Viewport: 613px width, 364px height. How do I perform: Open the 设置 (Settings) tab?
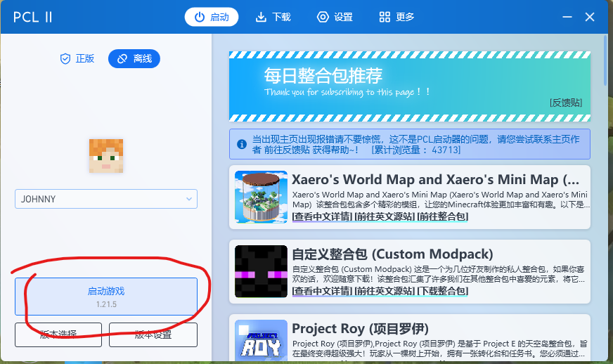point(335,17)
